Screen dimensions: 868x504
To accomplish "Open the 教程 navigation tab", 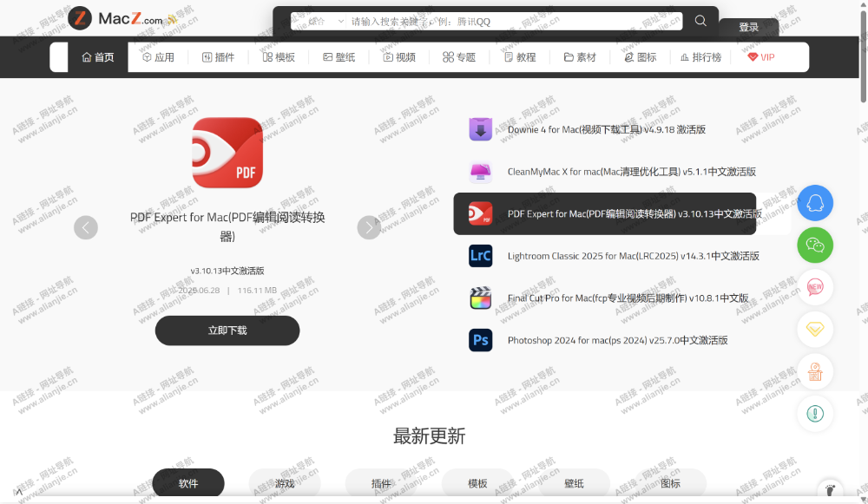I will pyautogui.click(x=520, y=57).
